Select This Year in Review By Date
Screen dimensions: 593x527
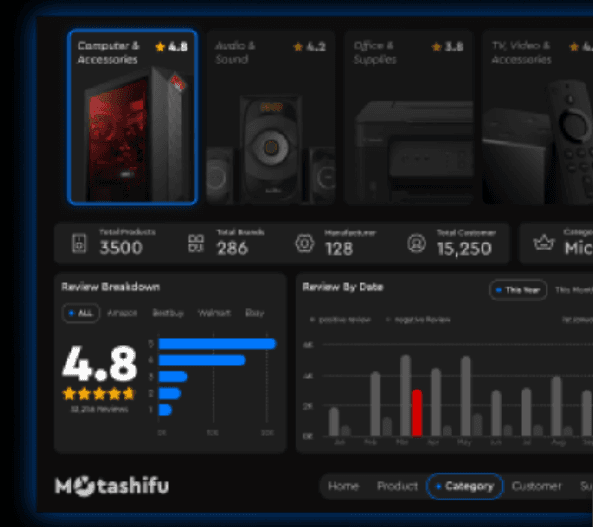(518, 290)
